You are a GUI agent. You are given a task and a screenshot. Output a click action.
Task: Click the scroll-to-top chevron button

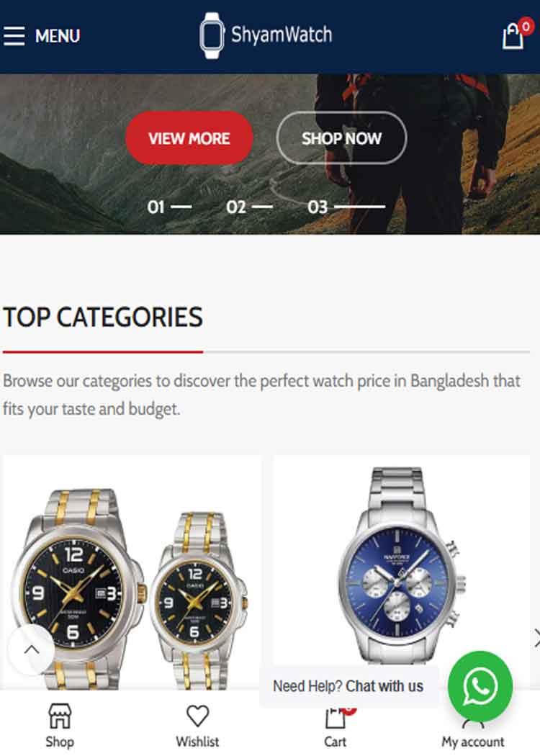[32, 649]
